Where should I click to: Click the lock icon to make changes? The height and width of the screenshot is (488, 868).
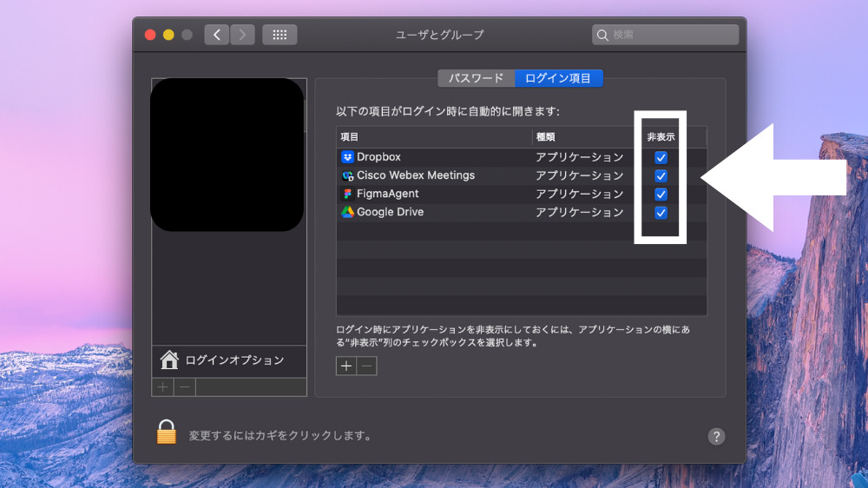[166, 432]
